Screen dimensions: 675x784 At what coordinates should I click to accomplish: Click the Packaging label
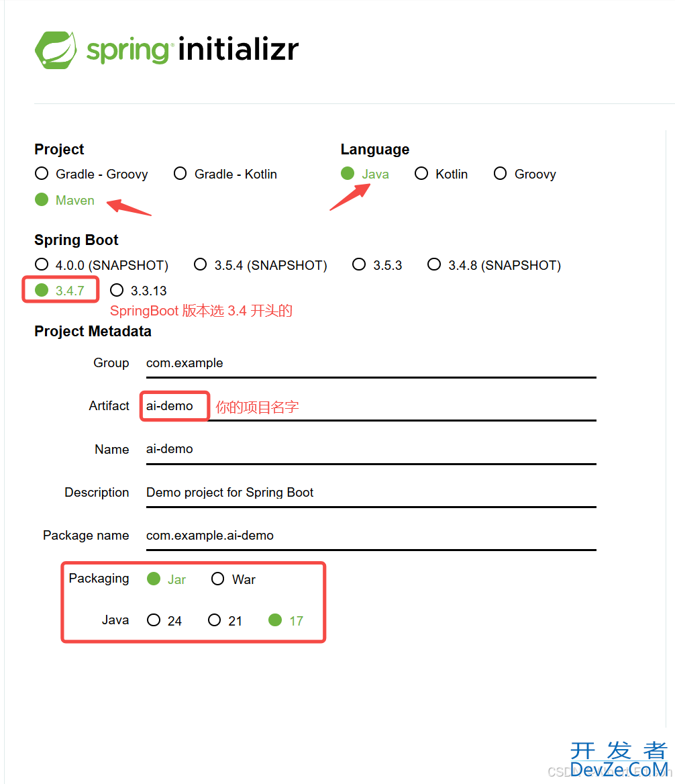coord(99,579)
